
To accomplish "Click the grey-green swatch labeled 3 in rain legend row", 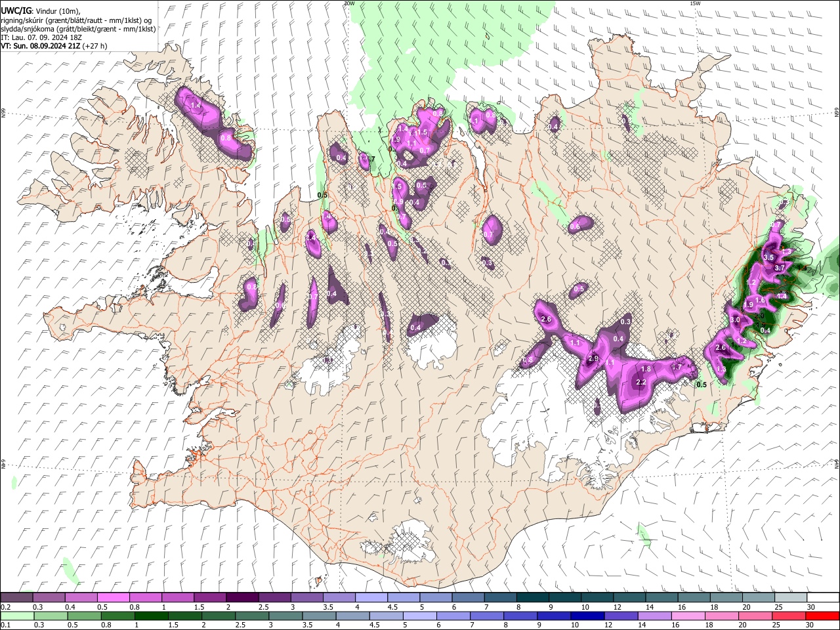I will click(285, 616).
